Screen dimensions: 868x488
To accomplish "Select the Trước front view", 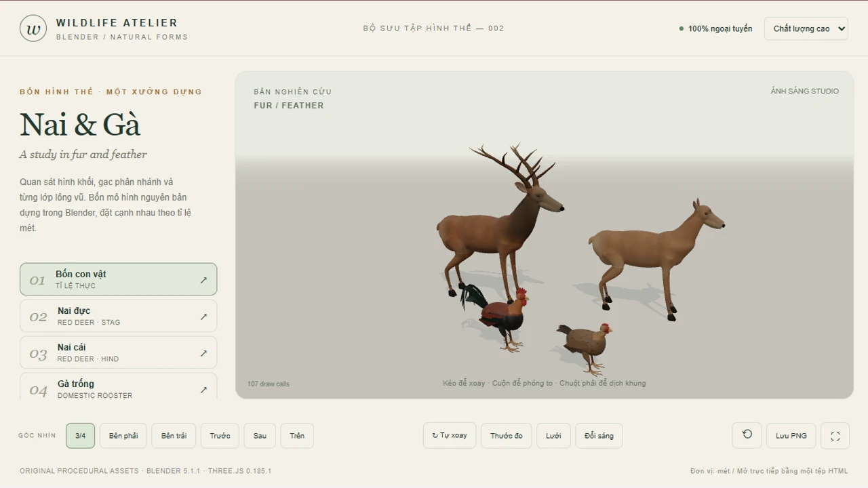I will pyautogui.click(x=220, y=436).
